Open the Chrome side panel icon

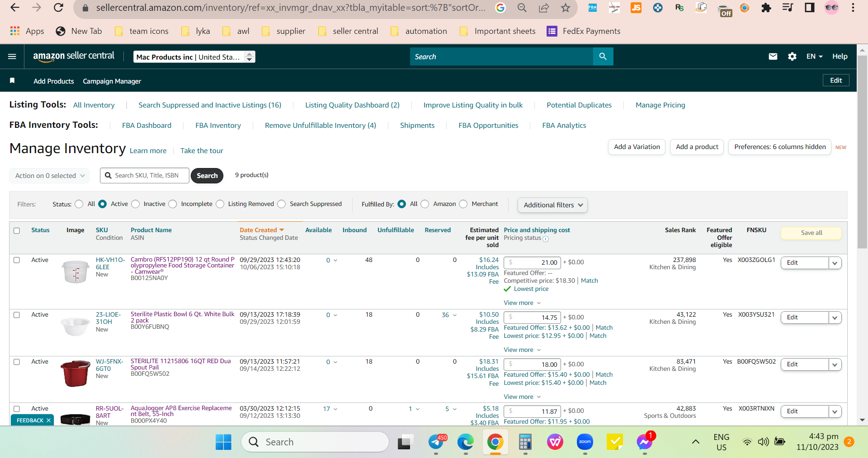(810, 8)
